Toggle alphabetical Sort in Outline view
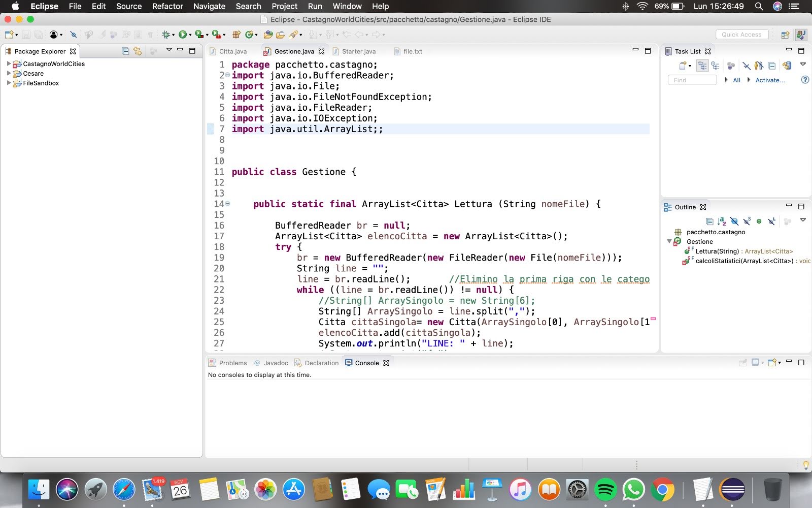Screen dimensions: 812x508 [722, 221]
